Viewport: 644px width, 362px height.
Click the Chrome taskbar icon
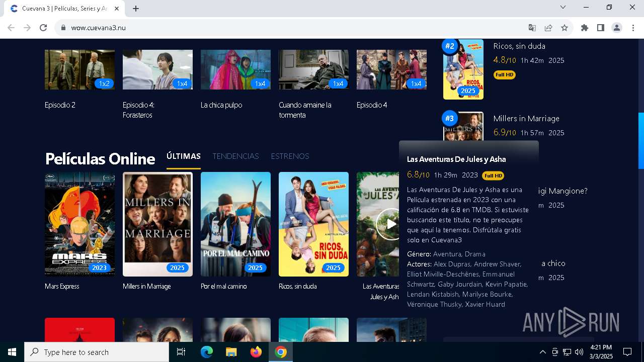pos(281,352)
